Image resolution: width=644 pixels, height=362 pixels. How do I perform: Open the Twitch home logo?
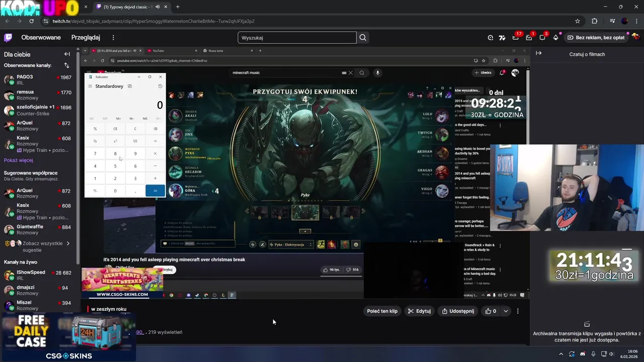[8, 37]
